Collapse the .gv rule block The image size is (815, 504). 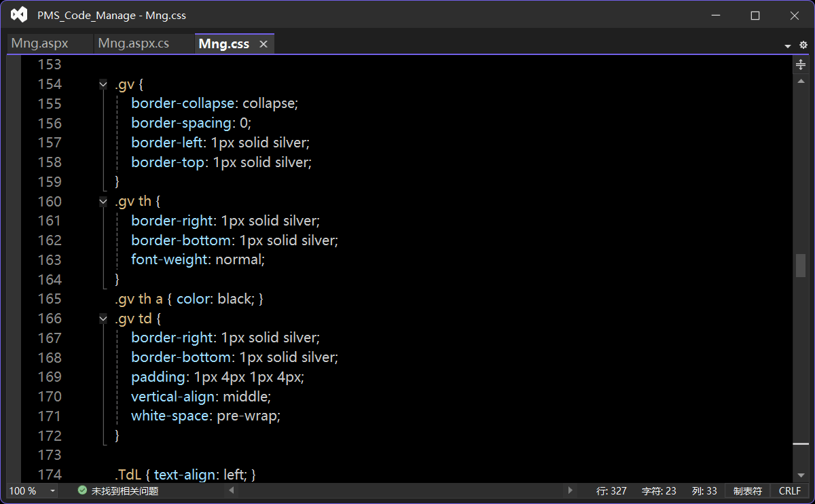click(x=103, y=84)
